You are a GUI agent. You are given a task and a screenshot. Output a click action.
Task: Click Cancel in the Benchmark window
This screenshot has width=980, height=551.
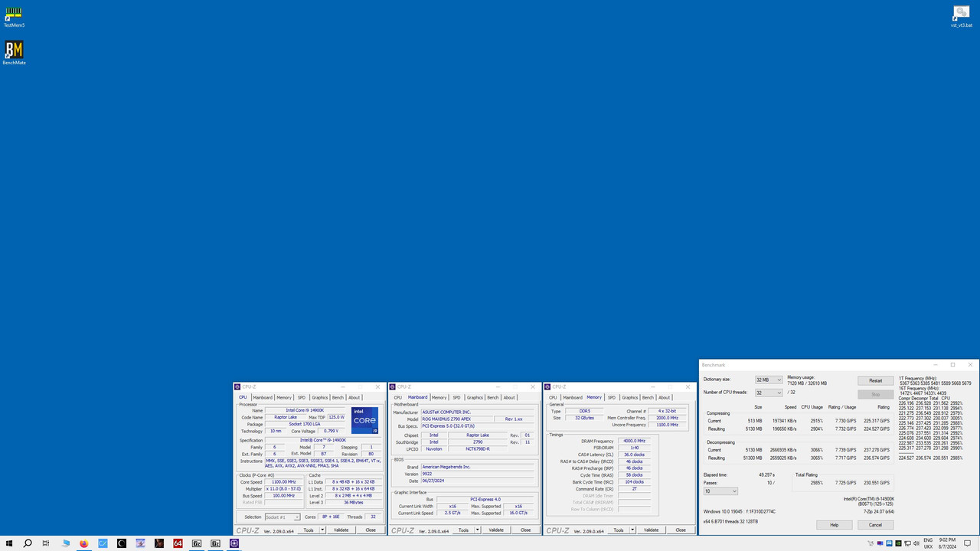pyautogui.click(x=875, y=525)
